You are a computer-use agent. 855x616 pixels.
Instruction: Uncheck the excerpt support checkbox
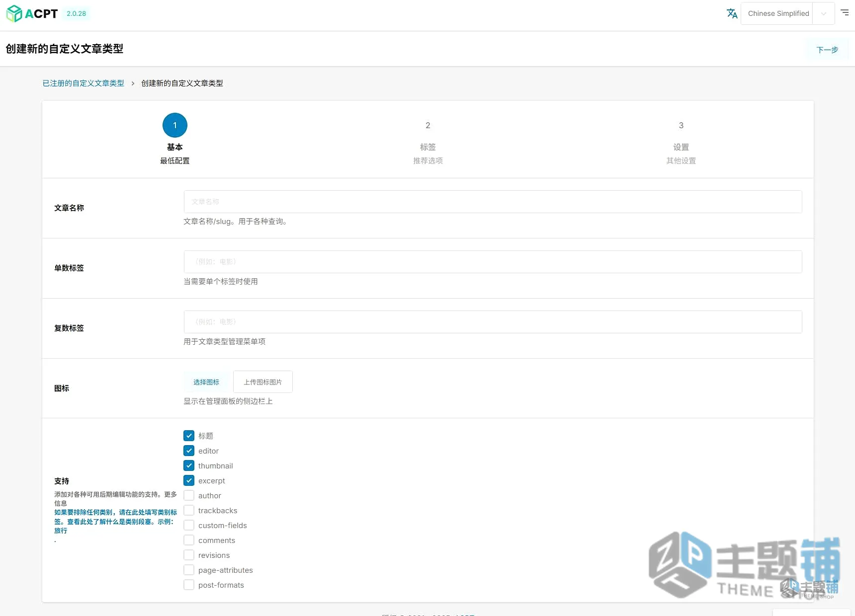(x=189, y=480)
